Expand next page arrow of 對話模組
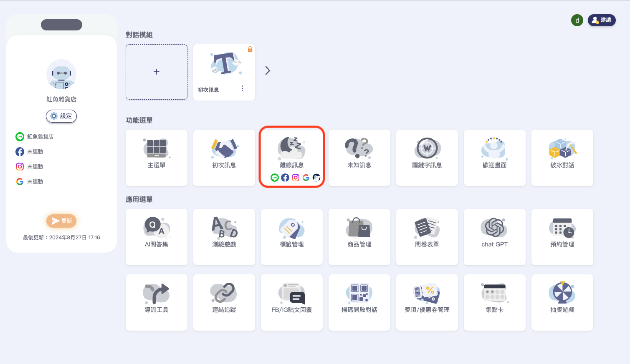The image size is (630, 364). pos(268,71)
